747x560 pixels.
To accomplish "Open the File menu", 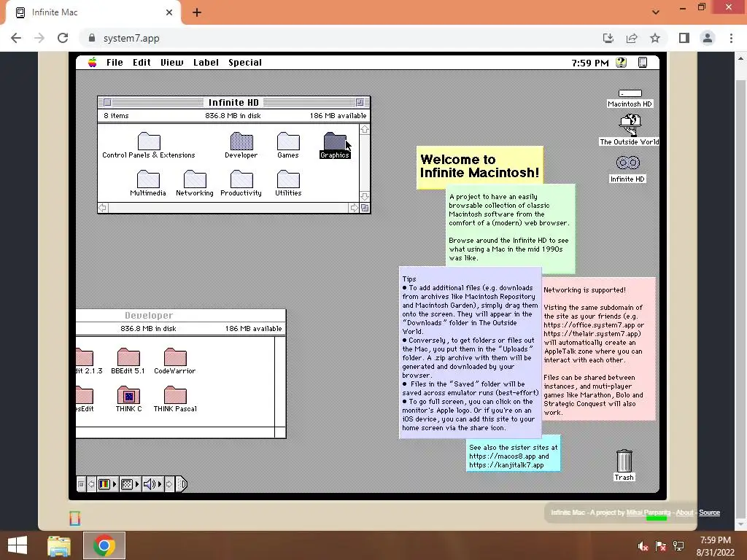I will point(115,63).
